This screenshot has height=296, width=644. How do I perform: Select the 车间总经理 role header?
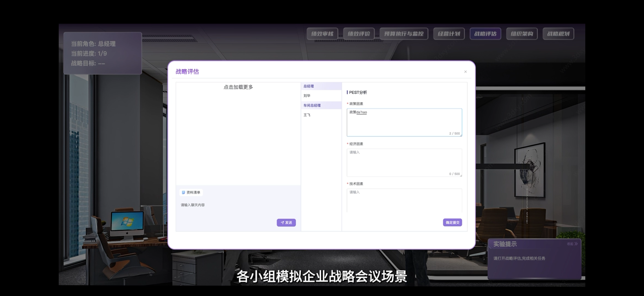pyautogui.click(x=321, y=105)
